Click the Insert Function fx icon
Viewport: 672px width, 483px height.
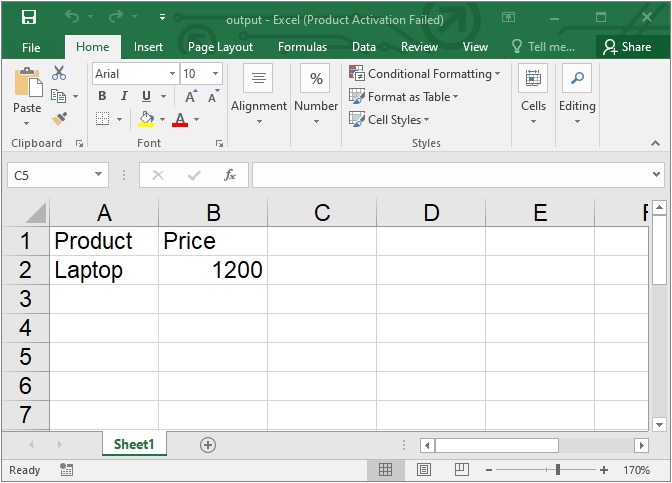coord(229,175)
